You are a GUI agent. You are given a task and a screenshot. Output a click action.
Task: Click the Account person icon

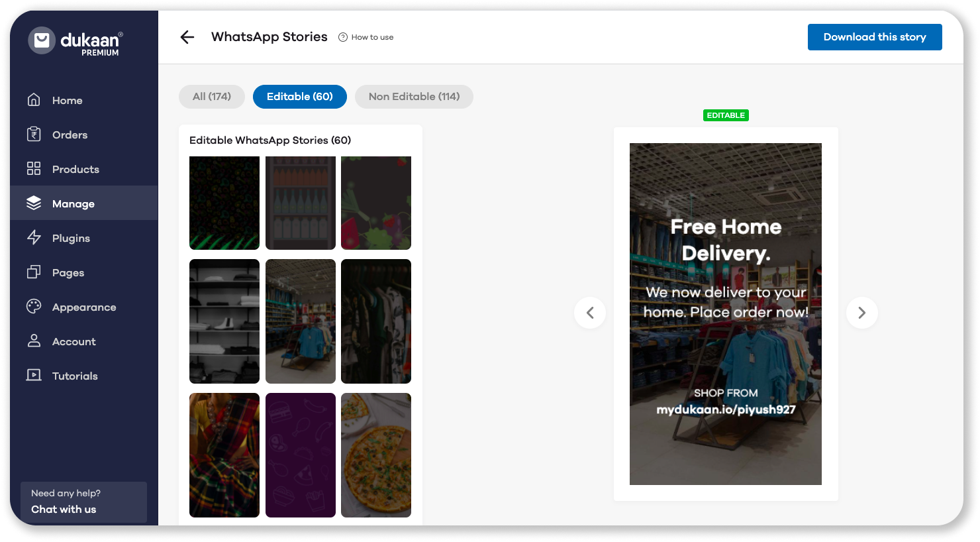pyautogui.click(x=34, y=341)
